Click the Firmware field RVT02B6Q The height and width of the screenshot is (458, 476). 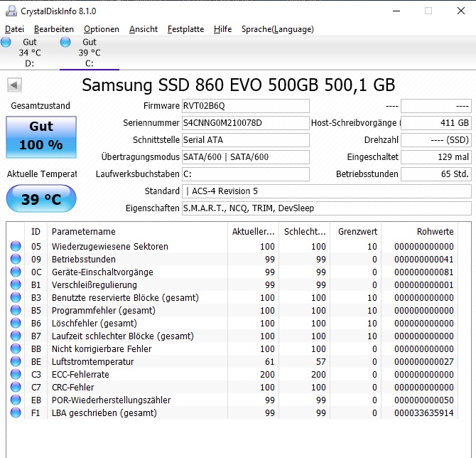click(x=246, y=106)
